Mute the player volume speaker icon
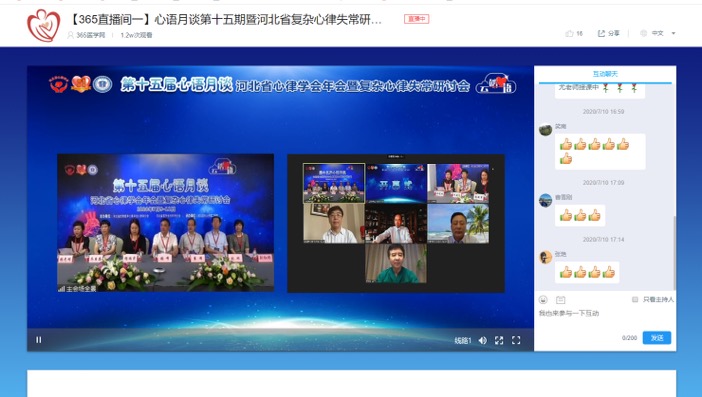The height and width of the screenshot is (397, 702). 483,341
